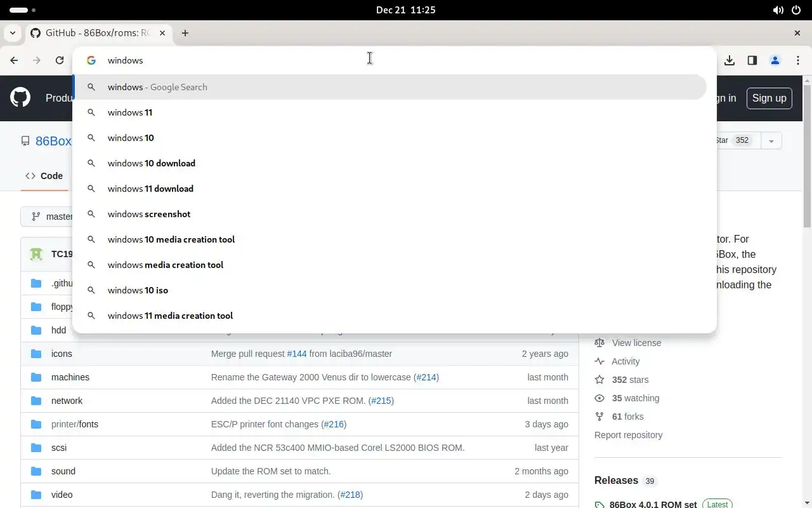Open issue link #215
812x508 pixels.
click(381, 401)
